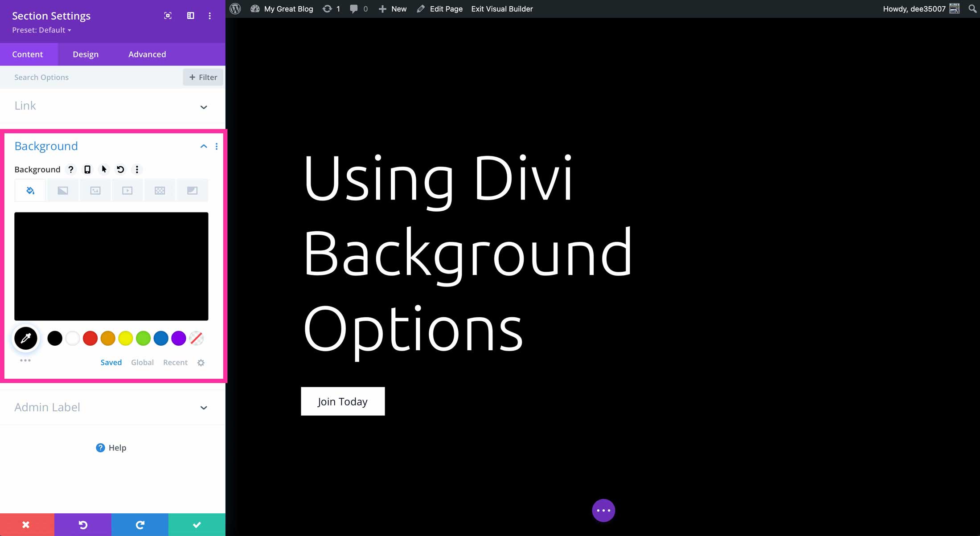Open Background section options menu

[x=217, y=147]
